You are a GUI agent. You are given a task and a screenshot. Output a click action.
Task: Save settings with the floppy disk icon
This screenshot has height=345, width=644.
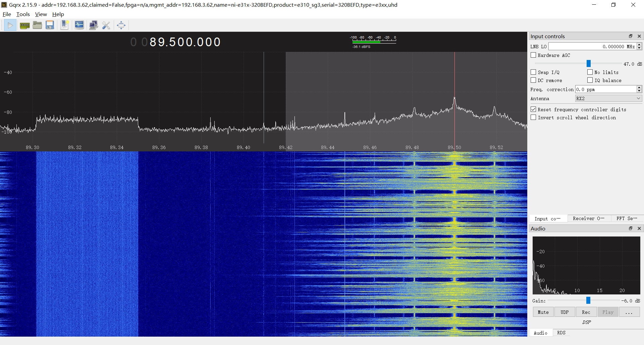click(50, 25)
